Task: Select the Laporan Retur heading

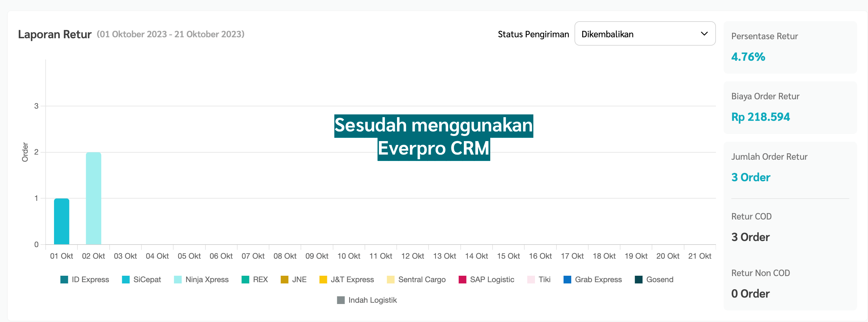Action: tap(55, 34)
